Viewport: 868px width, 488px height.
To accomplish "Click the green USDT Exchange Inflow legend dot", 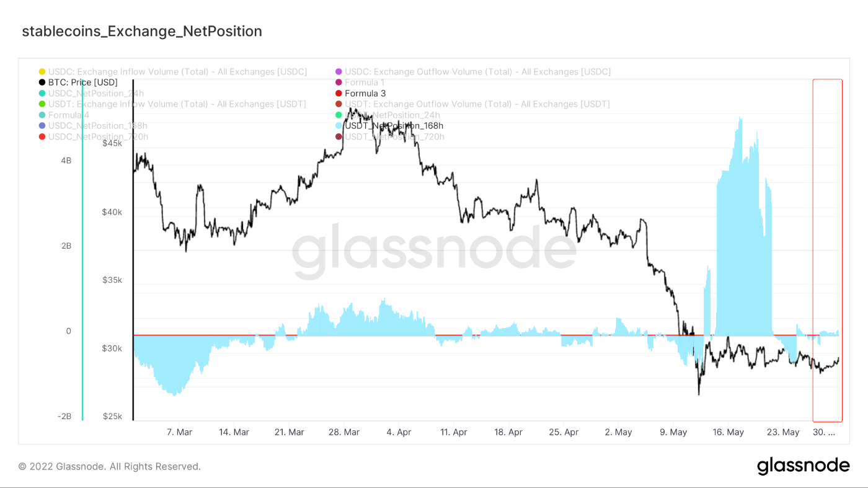I will click(42, 104).
